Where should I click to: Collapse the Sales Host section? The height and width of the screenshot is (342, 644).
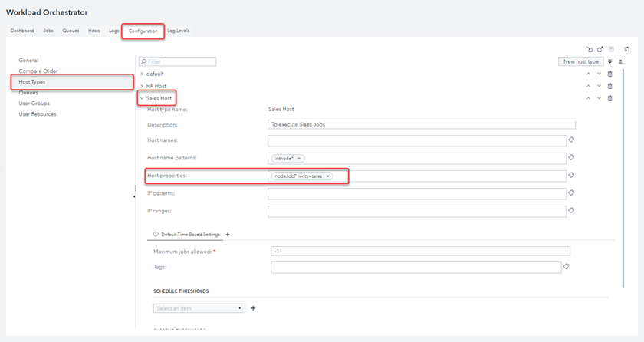(142, 98)
